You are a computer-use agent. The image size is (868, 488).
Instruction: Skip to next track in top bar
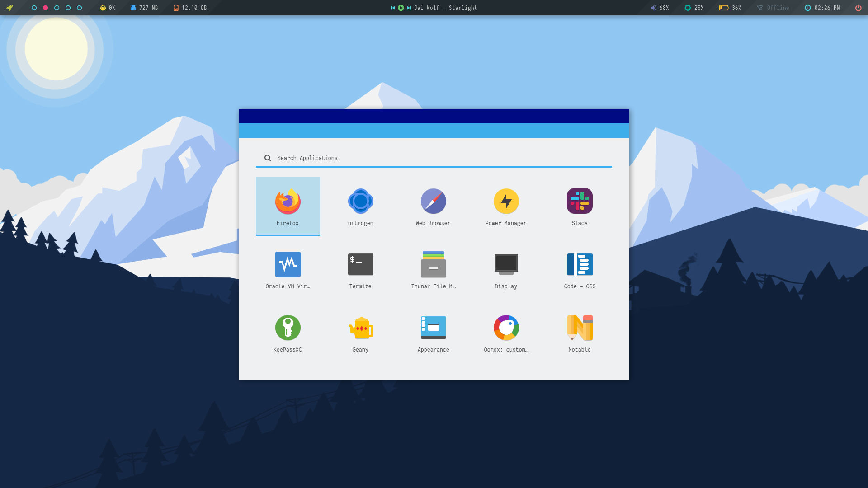point(409,8)
